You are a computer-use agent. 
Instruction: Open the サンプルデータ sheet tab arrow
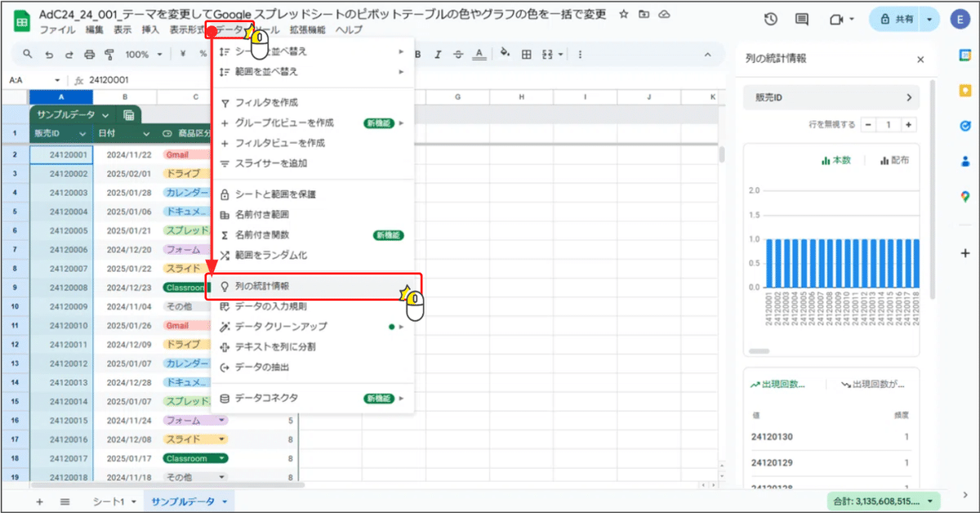point(225,501)
